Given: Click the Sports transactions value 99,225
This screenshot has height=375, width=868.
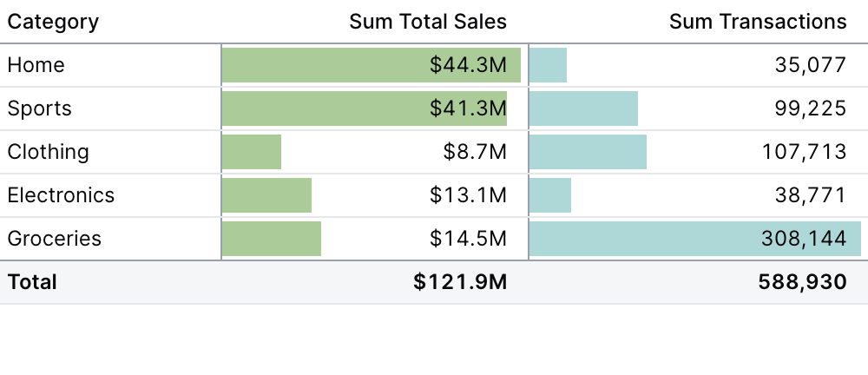Looking at the screenshot, I should [811, 109].
